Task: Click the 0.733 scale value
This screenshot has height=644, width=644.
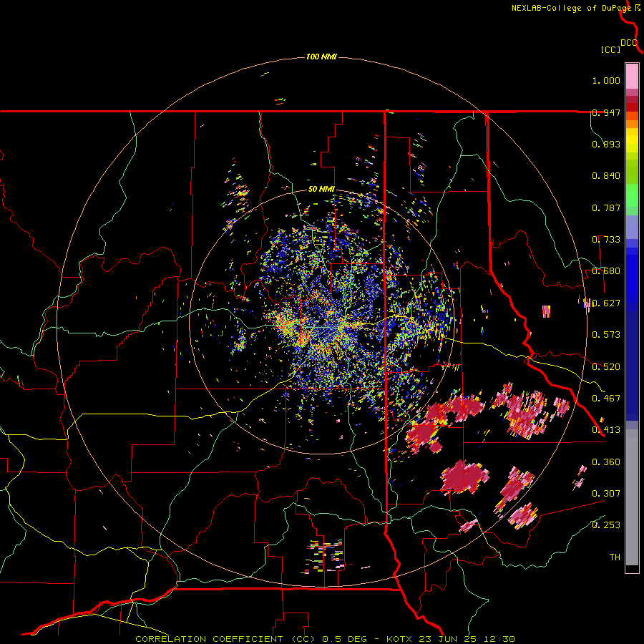Action: [x=606, y=240]
